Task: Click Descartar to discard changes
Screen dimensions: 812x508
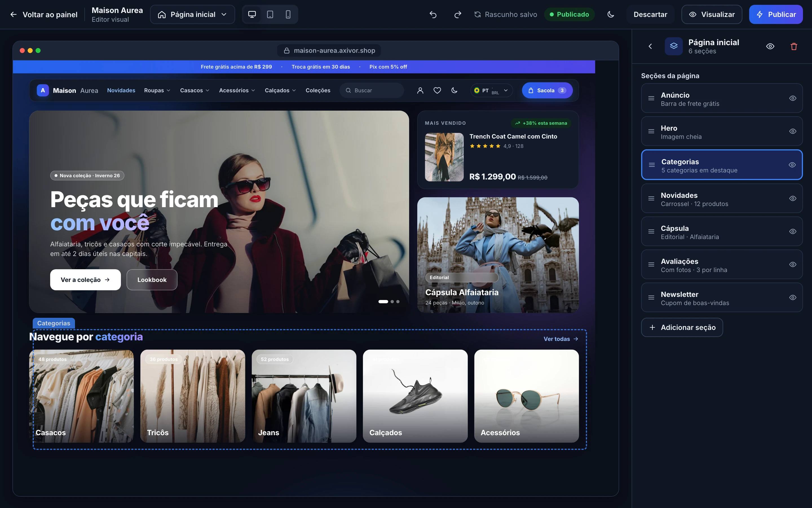Action: [x=650, y=14]
